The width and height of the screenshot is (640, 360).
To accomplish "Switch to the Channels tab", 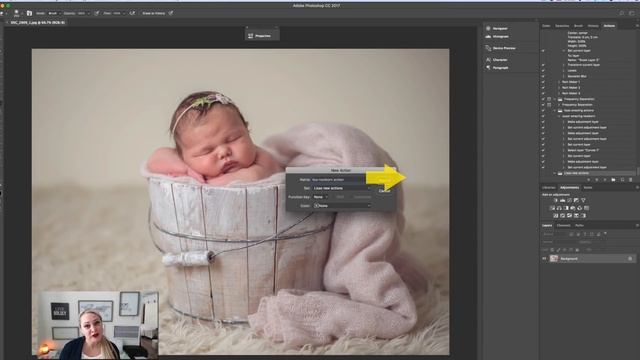I will coord(563,225).
